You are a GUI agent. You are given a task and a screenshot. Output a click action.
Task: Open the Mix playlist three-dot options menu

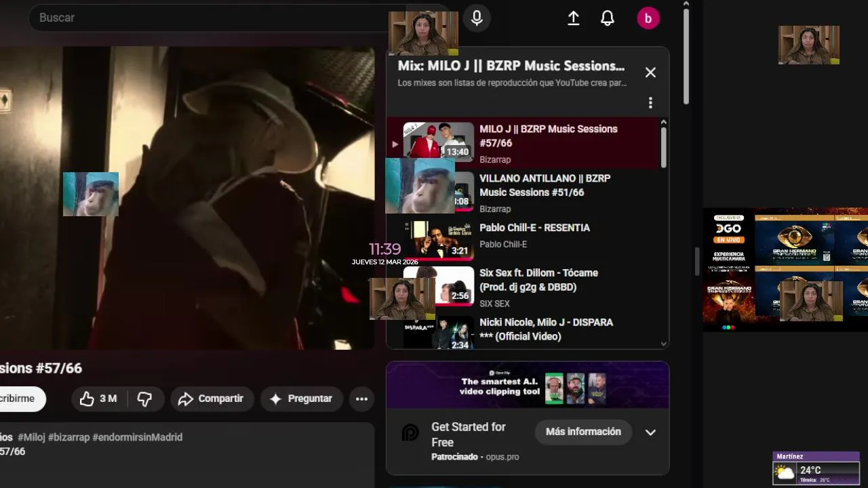pos(650,102)
